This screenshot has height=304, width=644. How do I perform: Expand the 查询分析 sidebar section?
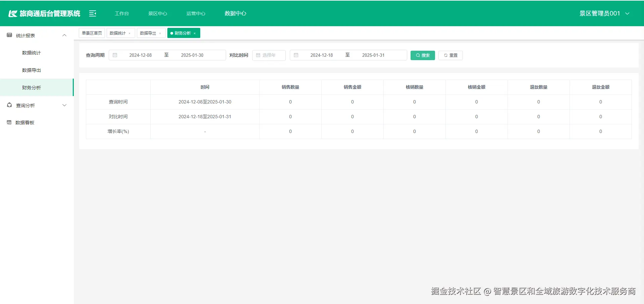64,105
